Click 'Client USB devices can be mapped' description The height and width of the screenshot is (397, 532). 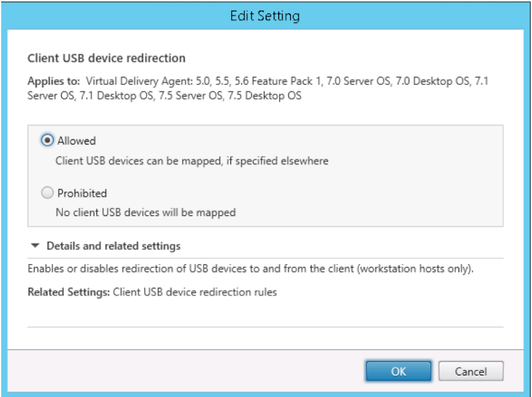pyautogui.click(x=192, y=161)
